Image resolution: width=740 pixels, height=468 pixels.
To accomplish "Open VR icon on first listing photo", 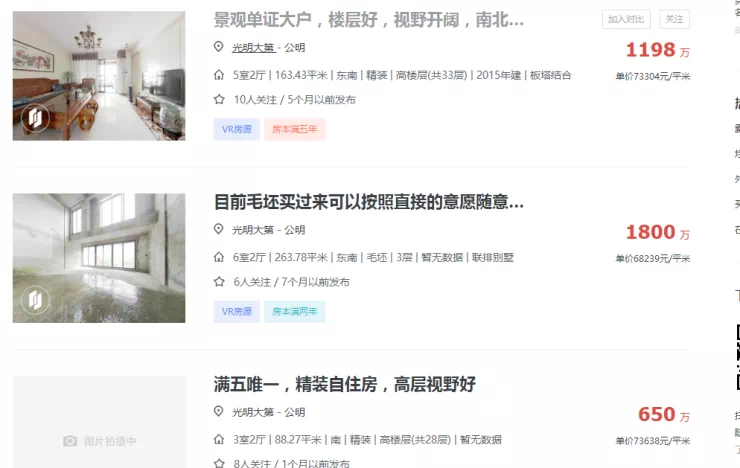I will pos(35,117).
